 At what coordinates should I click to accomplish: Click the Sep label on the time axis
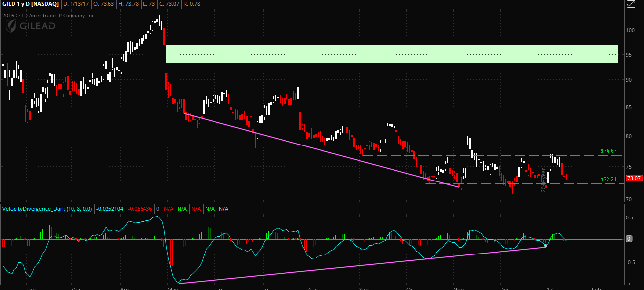tap(364, 288)
